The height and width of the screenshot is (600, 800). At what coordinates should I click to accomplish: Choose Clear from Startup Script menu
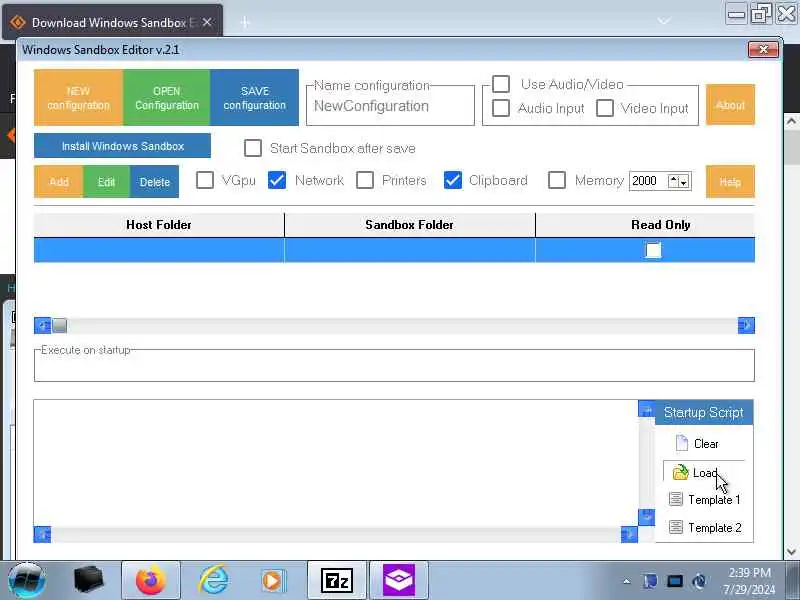click(x=704, y=443)
